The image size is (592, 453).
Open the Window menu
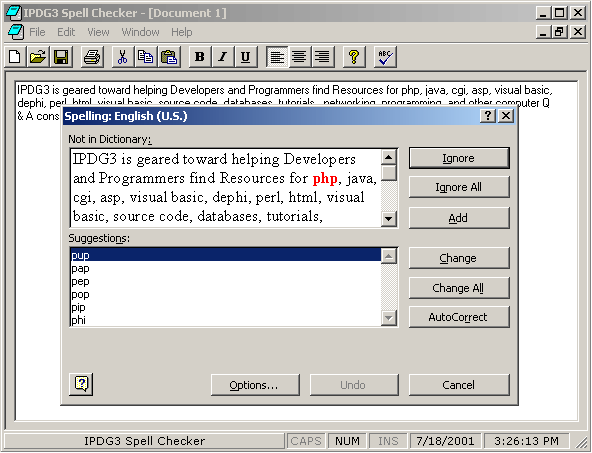click(140, 32)
